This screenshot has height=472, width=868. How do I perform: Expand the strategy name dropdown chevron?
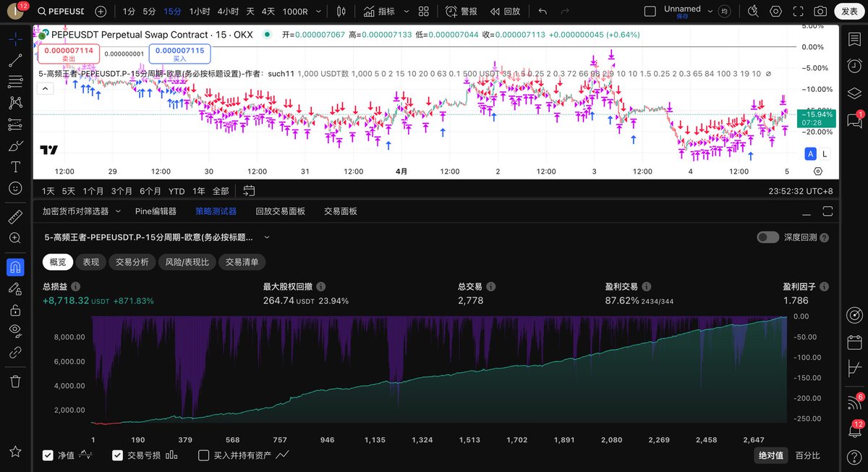tap(267, 237)
